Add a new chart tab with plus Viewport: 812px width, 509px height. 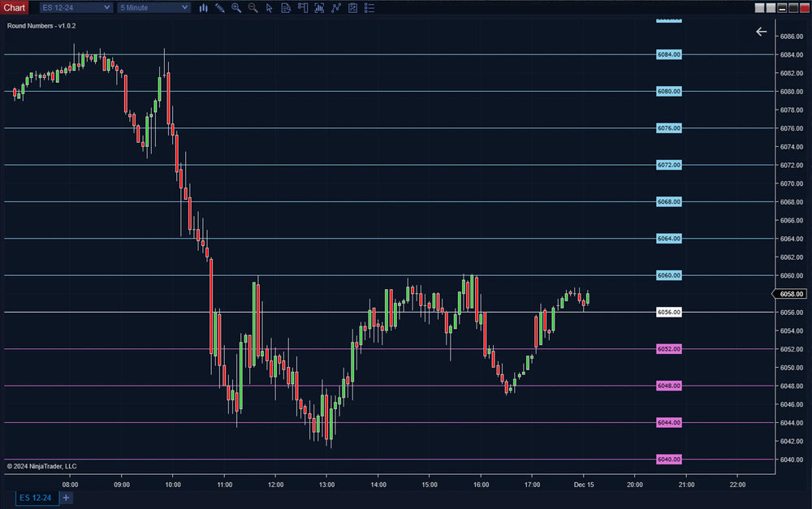pyautogui.click(x=67, y=498)
